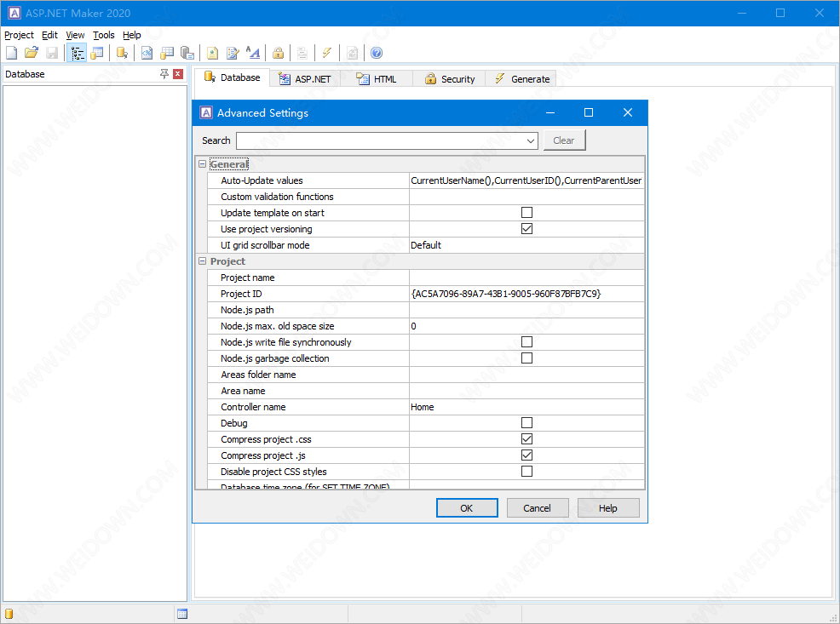Click the greyed-out chart page icon

click(x=352, y=53)
